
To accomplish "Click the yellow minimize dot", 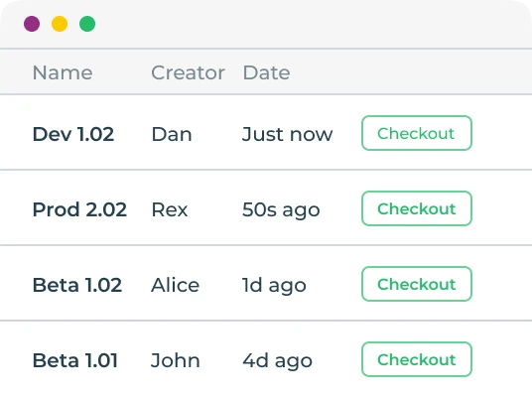I will 60,24.
